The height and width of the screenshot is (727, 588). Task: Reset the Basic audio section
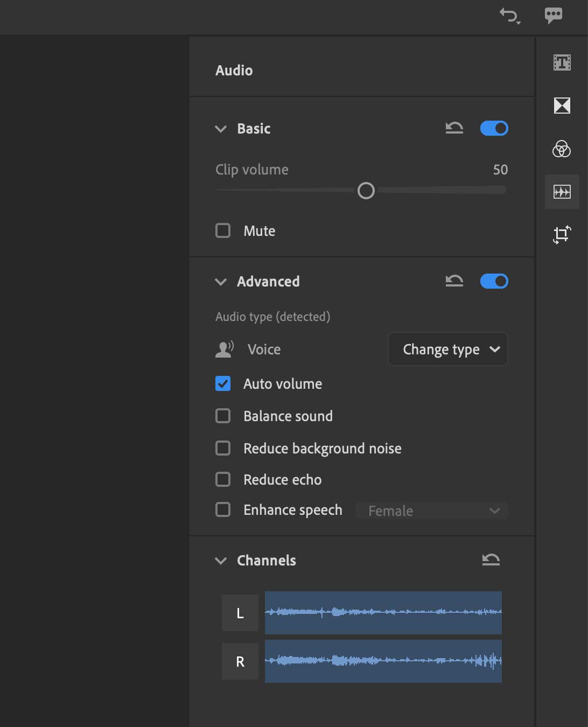(454, 128)
